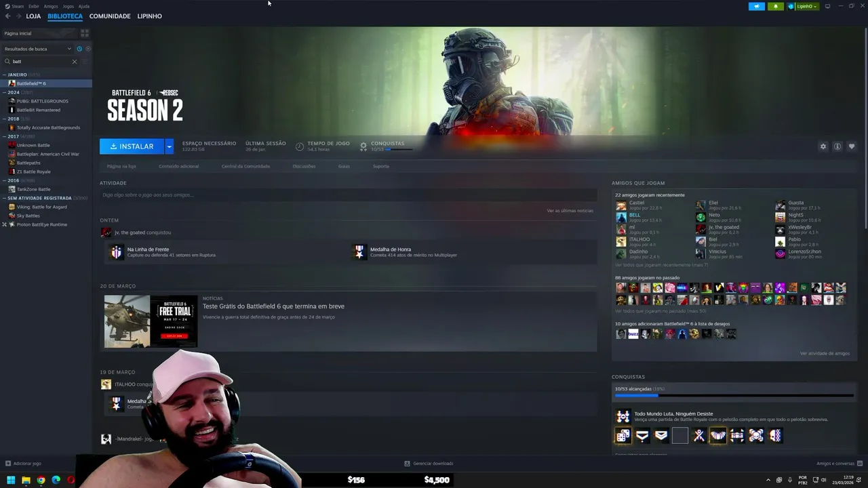This screenshot has width=868, height=488.
Task: Clear the search text with the X
Action: point(75,62)
